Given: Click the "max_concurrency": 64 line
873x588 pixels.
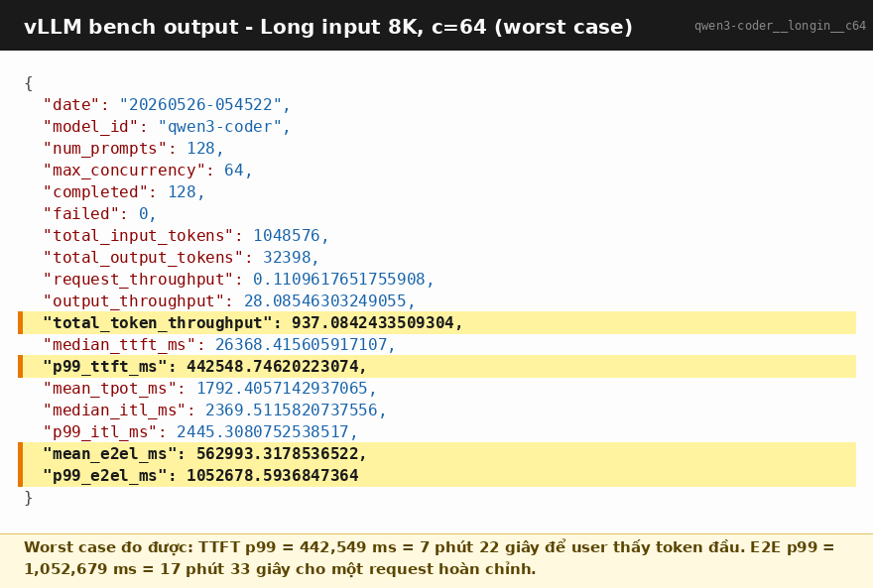Looking at the screenshot, I should (x=148, y=170).
